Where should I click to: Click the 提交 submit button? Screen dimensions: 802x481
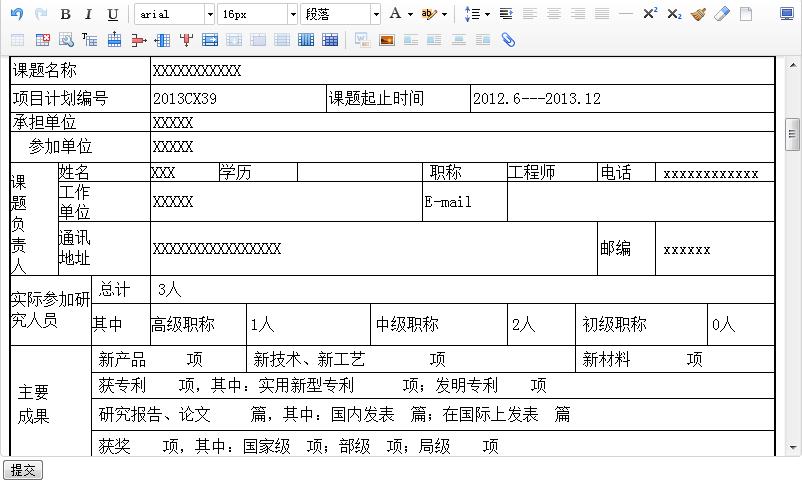pyautogui.click(x=23, y=470)
